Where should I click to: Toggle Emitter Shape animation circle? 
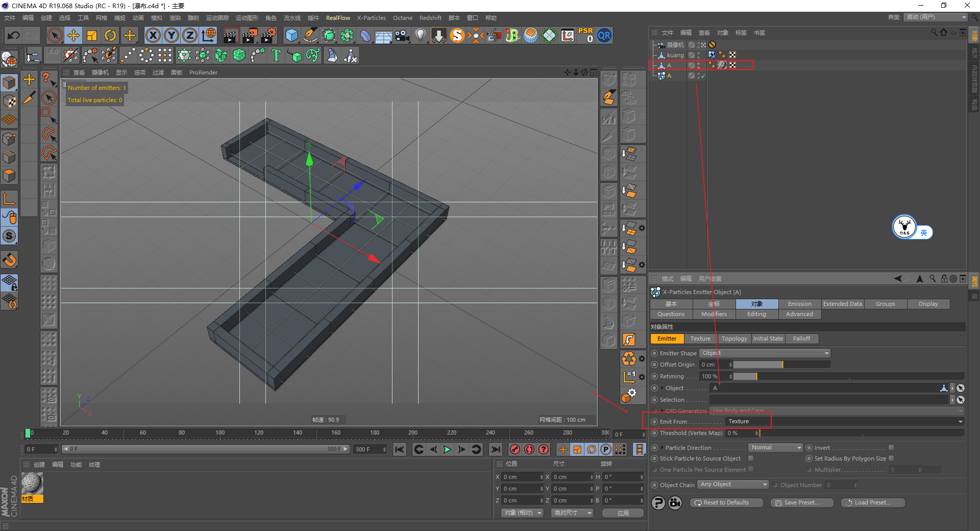[654, 353]
